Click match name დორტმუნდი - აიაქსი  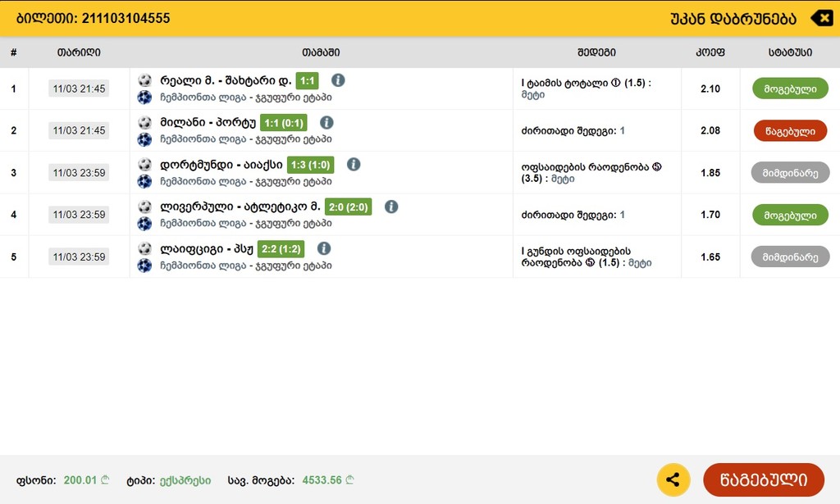pos(221,165)
